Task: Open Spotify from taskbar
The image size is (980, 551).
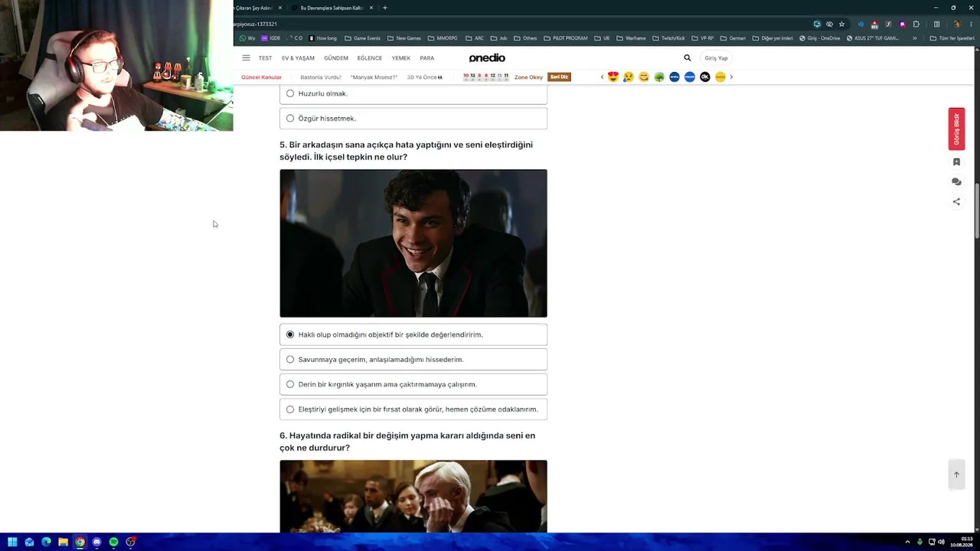Action: coord(113,542)
